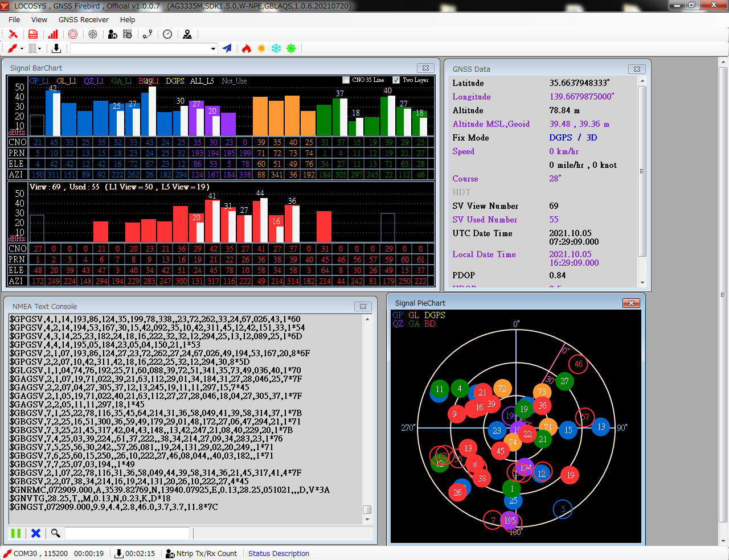Expand the connect plug dropdown arrow
729x560 pixels.
pos(22,48)
